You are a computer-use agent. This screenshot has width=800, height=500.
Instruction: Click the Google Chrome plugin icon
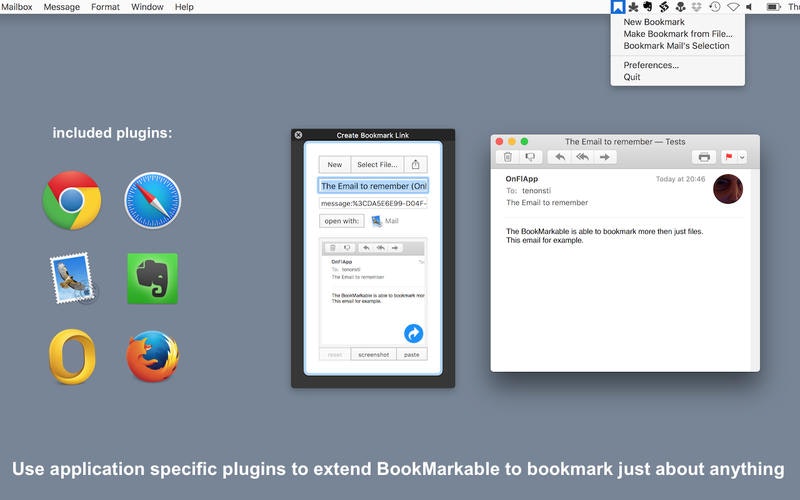tap(71, 200)
